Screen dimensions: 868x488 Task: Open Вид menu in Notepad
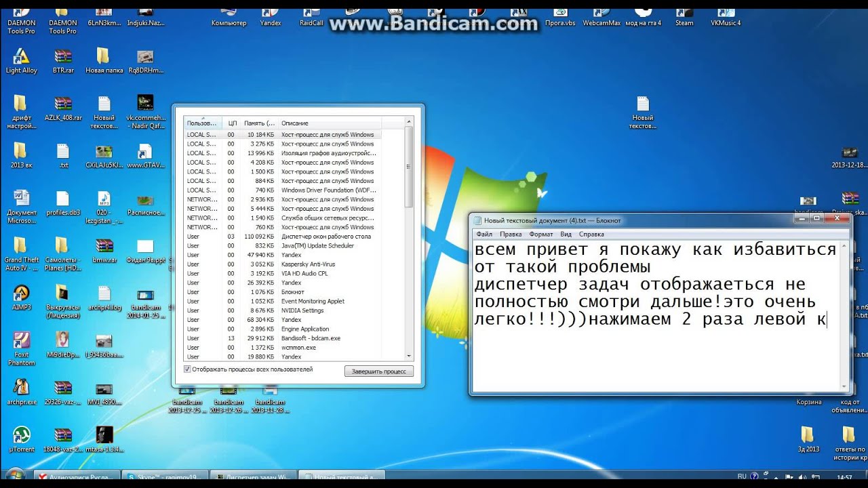[x=566, y=235]
